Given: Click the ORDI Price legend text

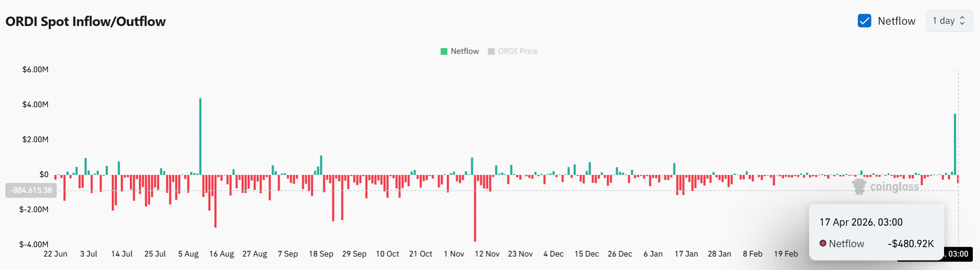Looking at the screenshot, I should click(518, 52).
